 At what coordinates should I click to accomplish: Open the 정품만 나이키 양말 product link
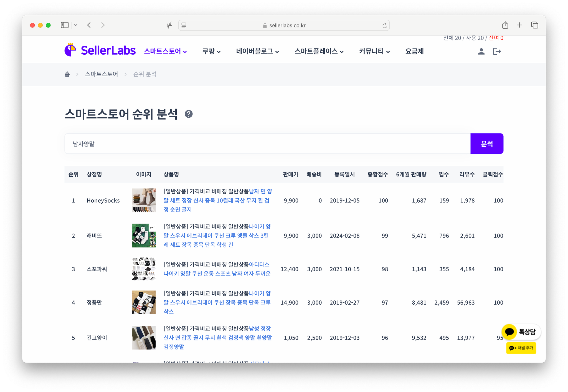pos(218,302)
